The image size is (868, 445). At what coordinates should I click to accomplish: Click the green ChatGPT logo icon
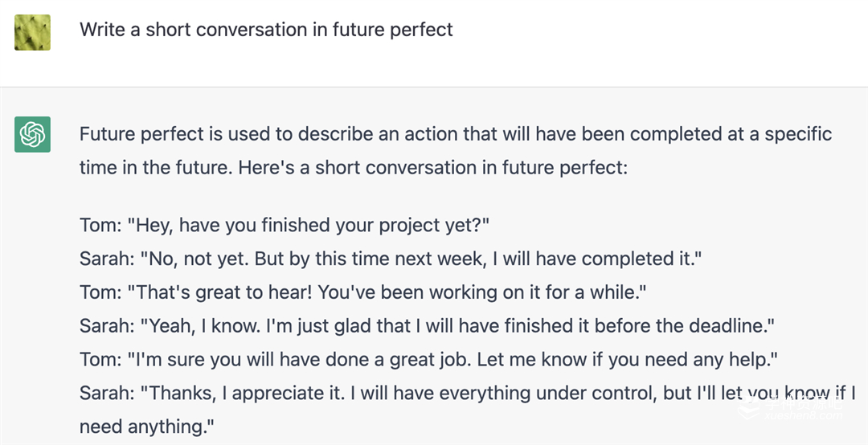tap(33, 134)
